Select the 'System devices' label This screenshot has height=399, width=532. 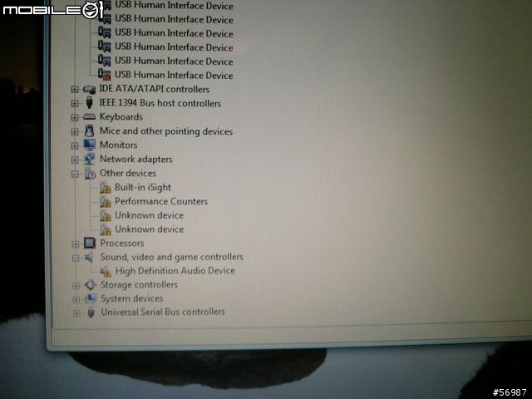click(132, 298)
